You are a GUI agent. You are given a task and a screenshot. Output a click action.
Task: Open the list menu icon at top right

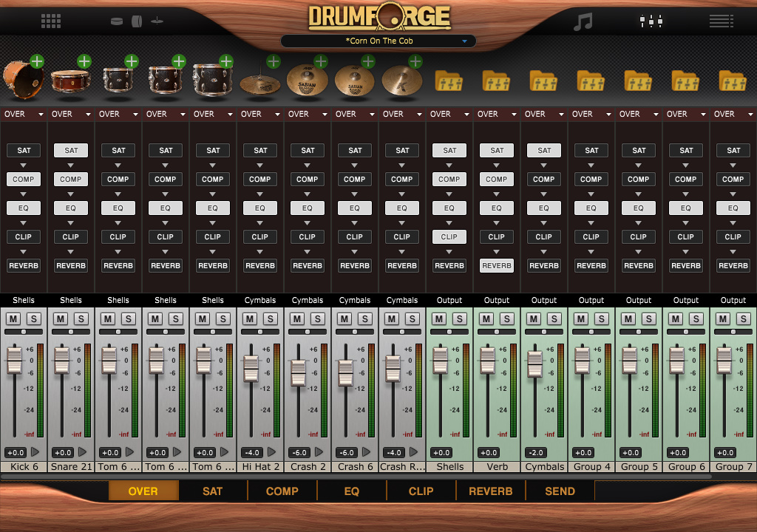pos(722,21)
